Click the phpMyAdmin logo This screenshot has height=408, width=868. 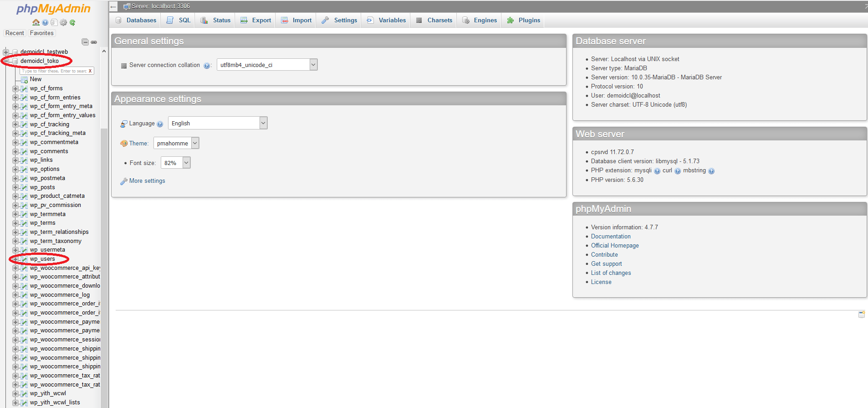[x=53, y=9]
